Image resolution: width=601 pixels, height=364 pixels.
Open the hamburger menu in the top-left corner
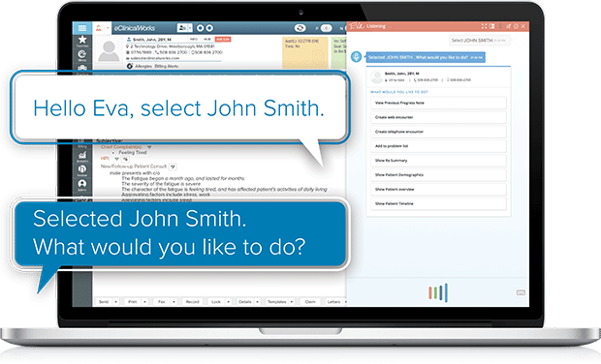point(82,28)
